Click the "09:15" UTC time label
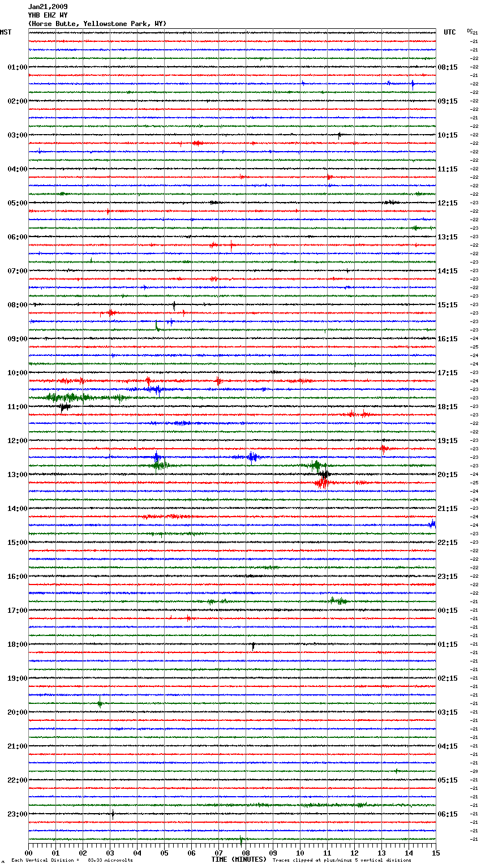The height and width of the screenshot is (868, 481). pos(448,101)
